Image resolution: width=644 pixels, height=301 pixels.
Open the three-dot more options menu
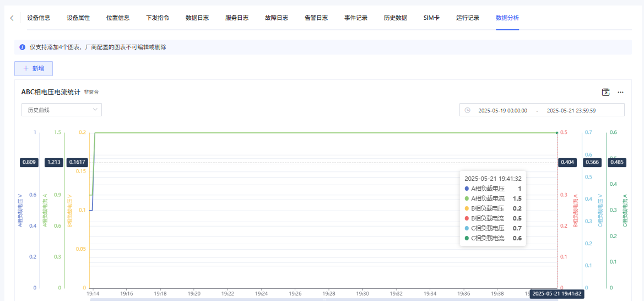coord(620,92)
